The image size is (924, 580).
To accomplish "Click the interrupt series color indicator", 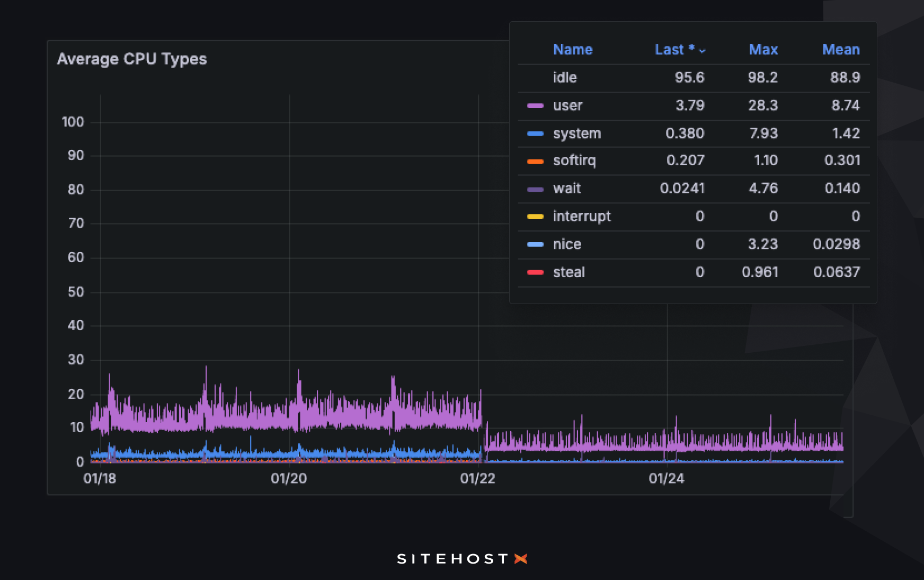I will (x=534, y=217).
